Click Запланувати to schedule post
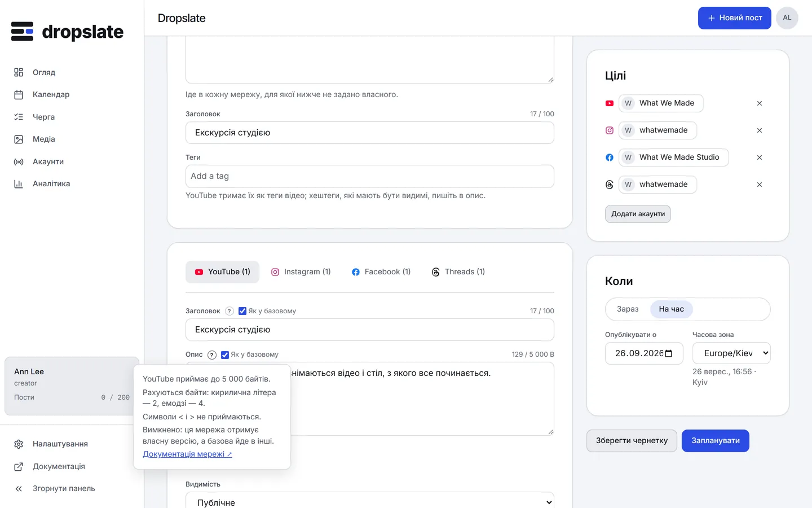The image size is (812, 508). coord(716,441)
